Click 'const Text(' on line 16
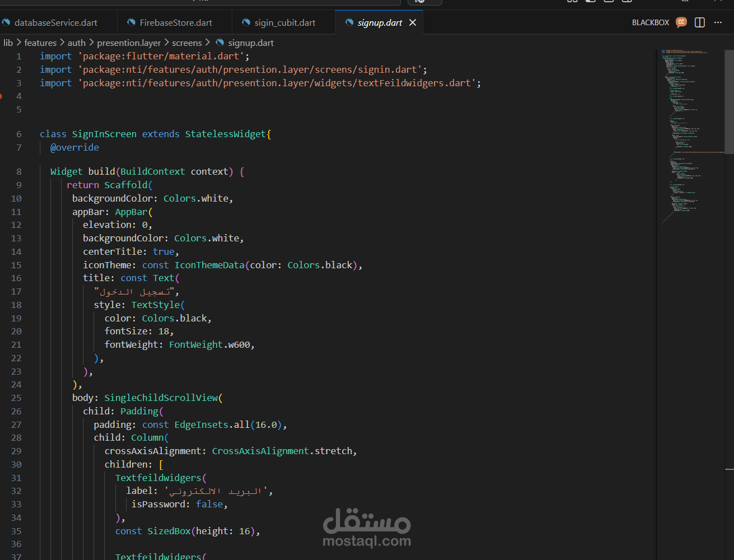This screenshot has height=560, width=734. [150, 278]
